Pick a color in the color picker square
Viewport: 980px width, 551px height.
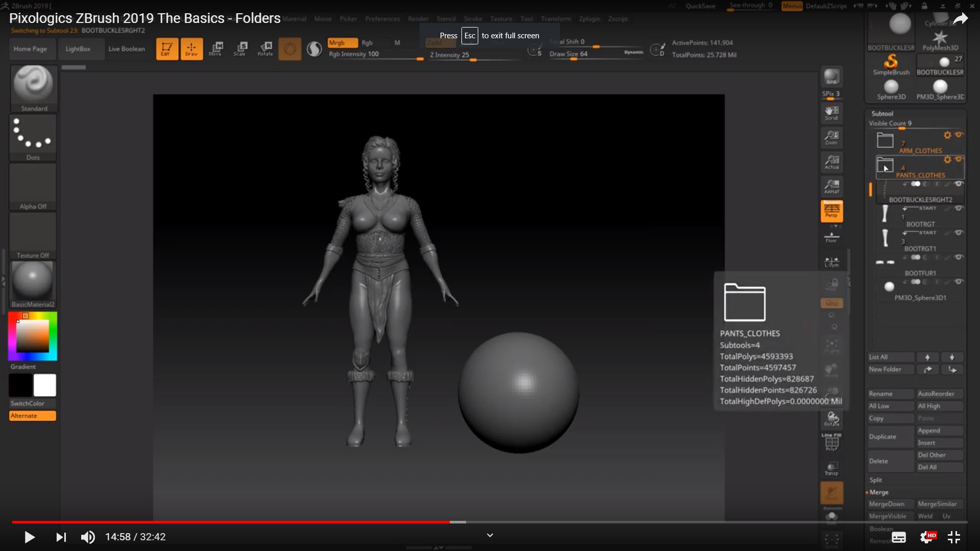click(33, 336)
